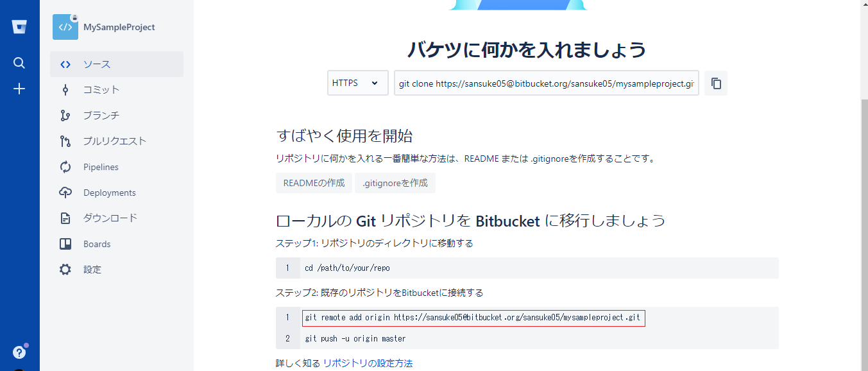Image resolution: width=868 pixels, height=371 pixels.
Task: Copy the clone URL with the copy icon
Action: point(715,83)
